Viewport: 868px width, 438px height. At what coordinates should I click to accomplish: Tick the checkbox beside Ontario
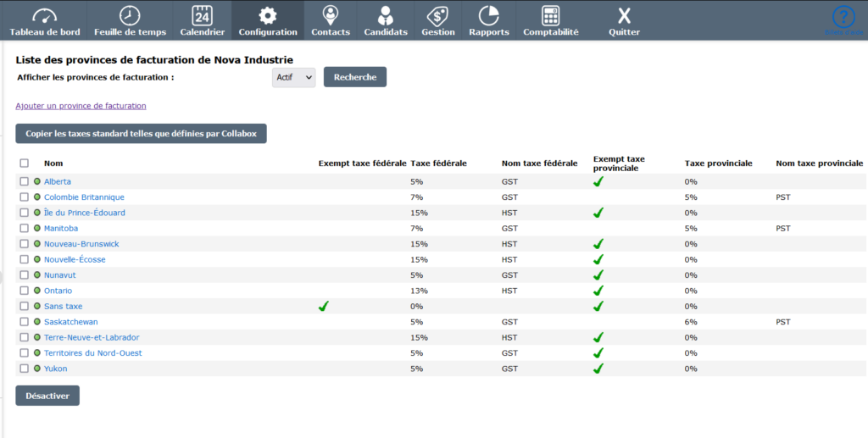(24, 291)
